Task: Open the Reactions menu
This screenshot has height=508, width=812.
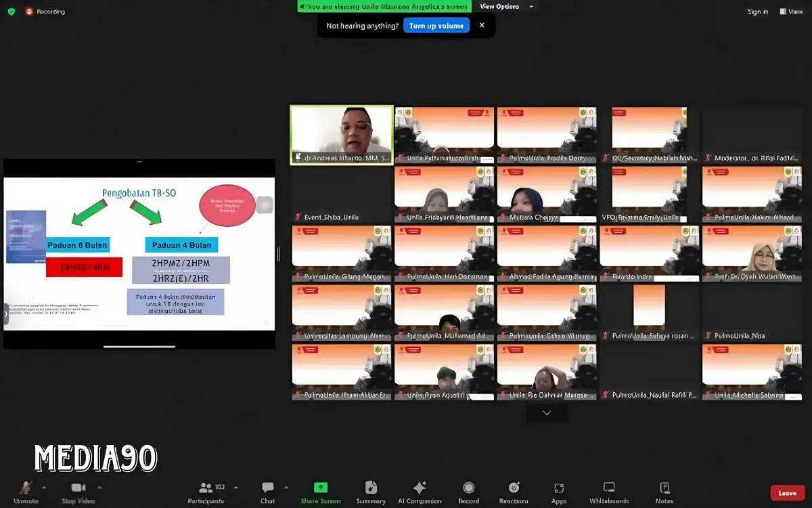Action: (x=514, y=488)
